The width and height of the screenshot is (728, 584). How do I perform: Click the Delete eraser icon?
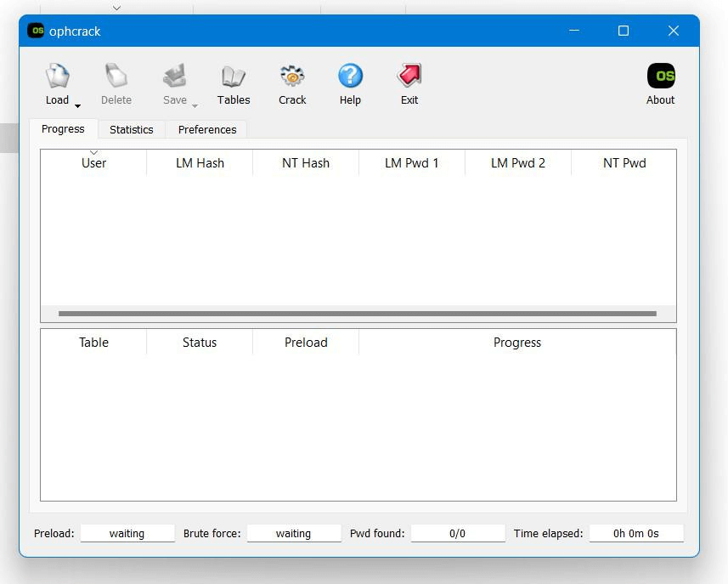[116, 77]
